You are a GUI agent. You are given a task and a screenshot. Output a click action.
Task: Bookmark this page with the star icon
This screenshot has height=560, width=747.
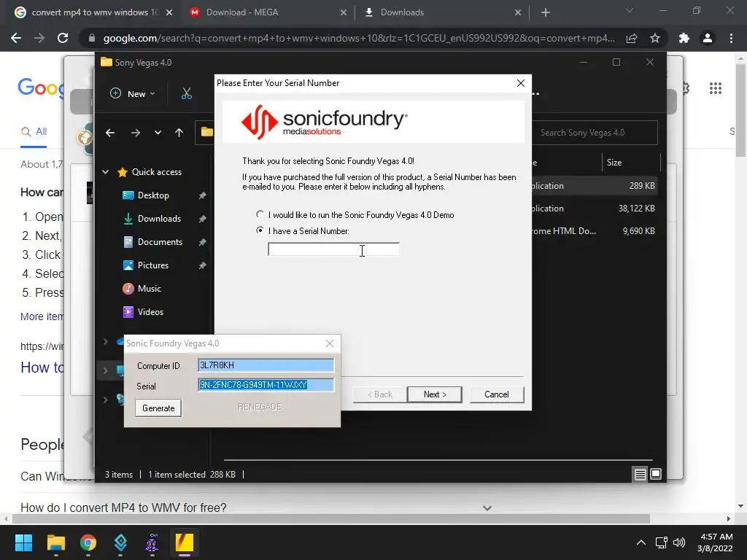(655, 38)
